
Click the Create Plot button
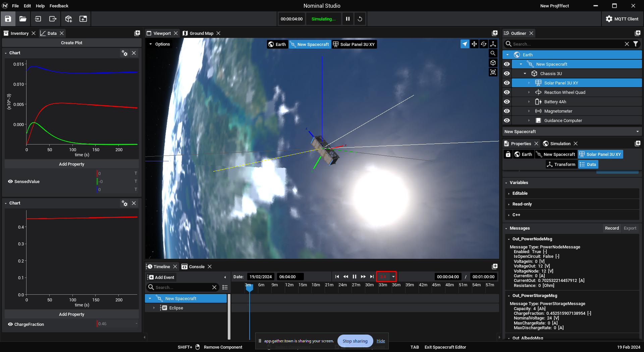tap(71, 43)
